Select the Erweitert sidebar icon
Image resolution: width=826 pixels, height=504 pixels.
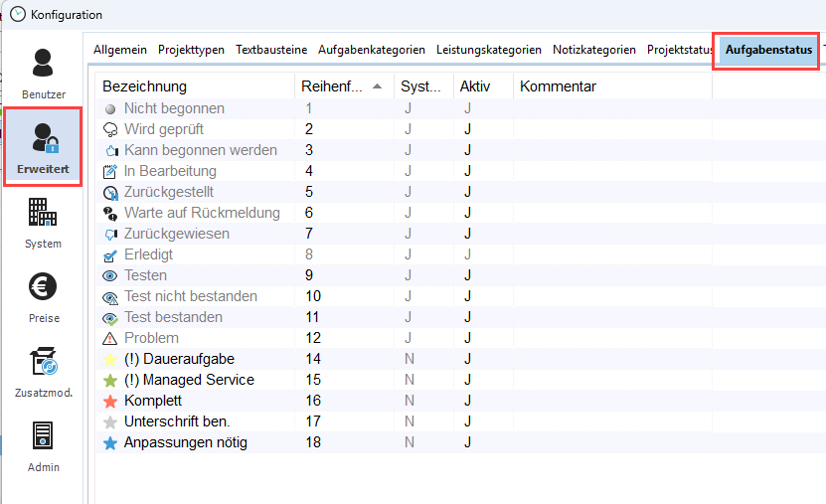tap(43, 146)
